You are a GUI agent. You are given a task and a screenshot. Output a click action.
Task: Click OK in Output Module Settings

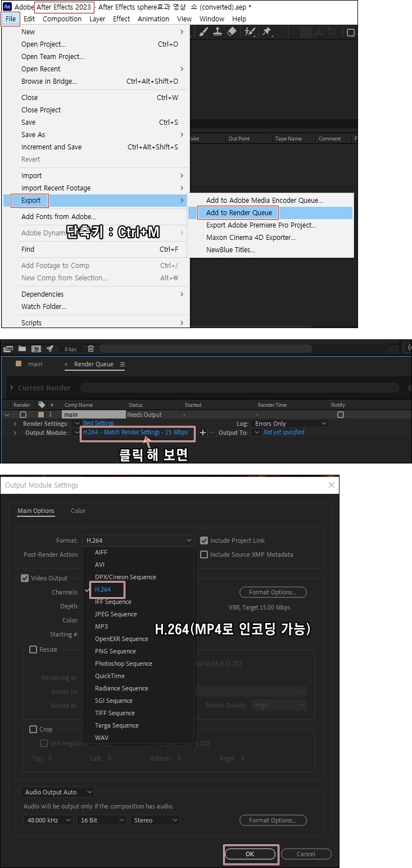250,854
